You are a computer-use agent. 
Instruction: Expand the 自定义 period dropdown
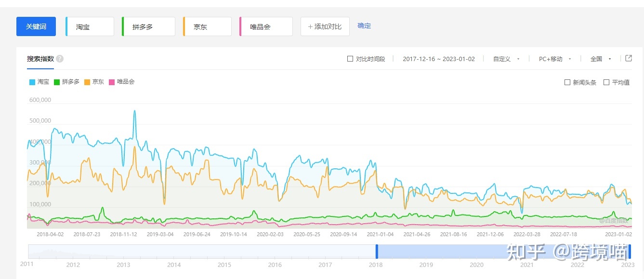point(506,59)
